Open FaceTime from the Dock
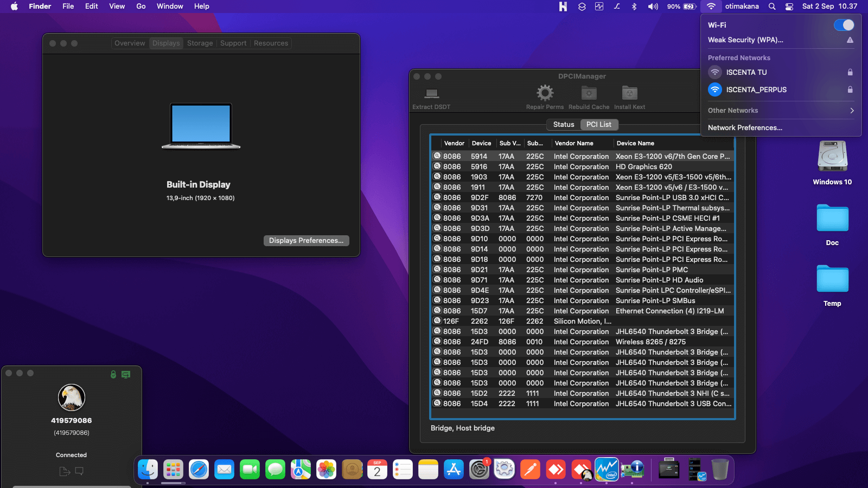The height and width of the screenshot is (488, 868). (x=250, y=470)
